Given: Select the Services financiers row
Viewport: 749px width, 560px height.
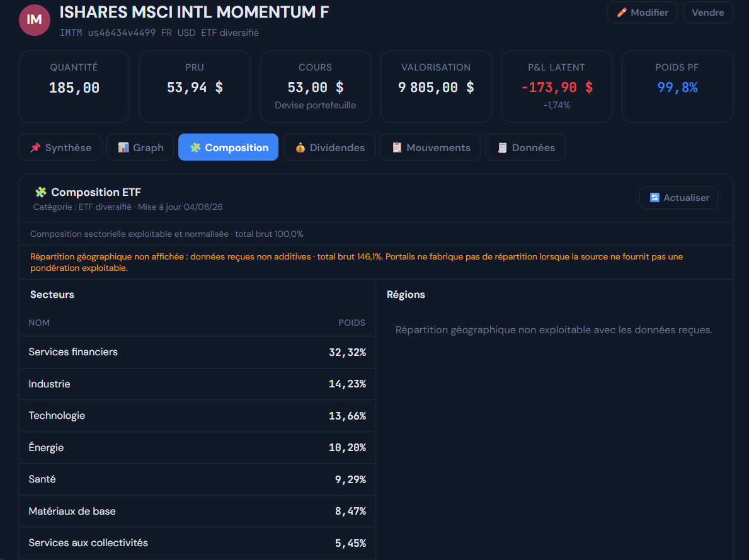Looking at the screenshot, I should coord(197,352).
